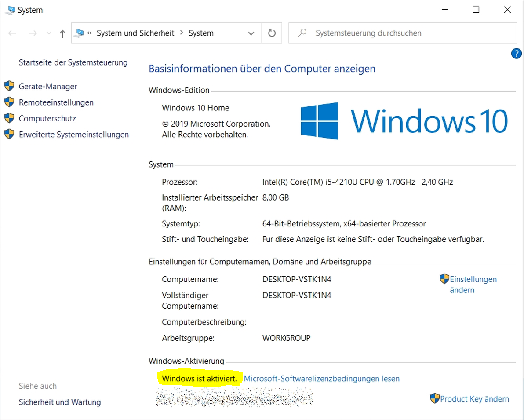Click the Windows 10 logo image

pyautogui.click(x=404, y=121)
